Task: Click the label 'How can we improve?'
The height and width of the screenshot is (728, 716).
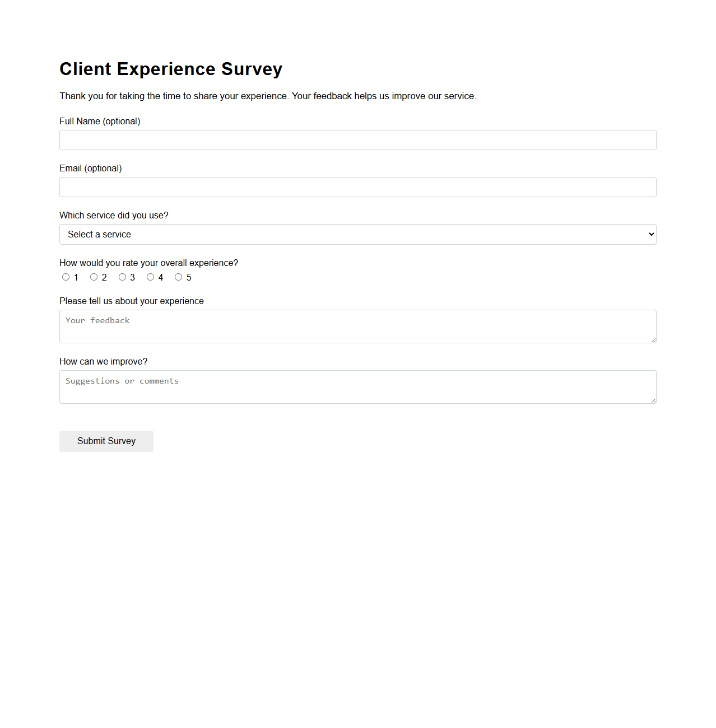Action: pos(103,361)
